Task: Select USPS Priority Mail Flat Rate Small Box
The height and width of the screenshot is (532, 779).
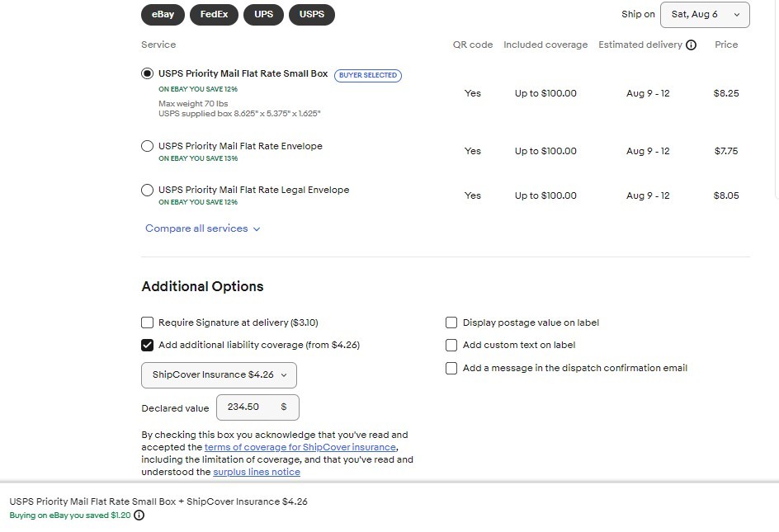Action: (x=147, y=73)
